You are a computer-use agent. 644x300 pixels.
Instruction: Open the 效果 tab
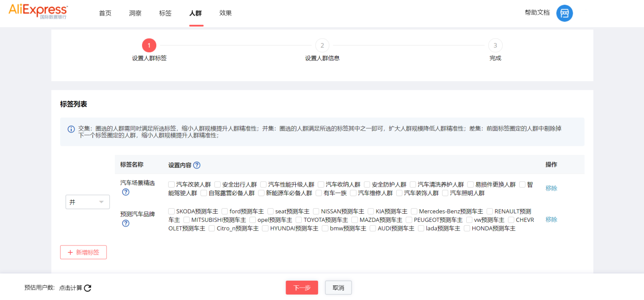(x=225, y=13)
